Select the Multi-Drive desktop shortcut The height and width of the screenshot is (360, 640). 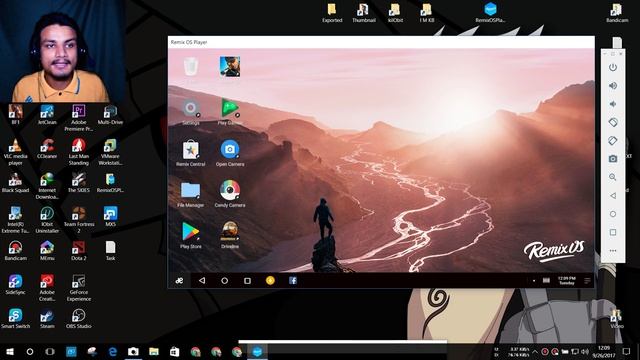[110, 115]
